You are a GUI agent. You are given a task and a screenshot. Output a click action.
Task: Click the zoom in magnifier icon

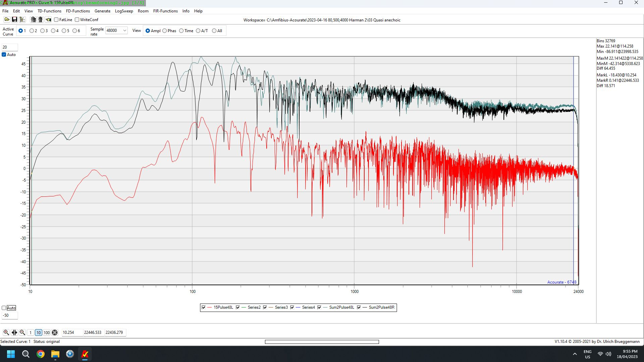coord(6,333)
